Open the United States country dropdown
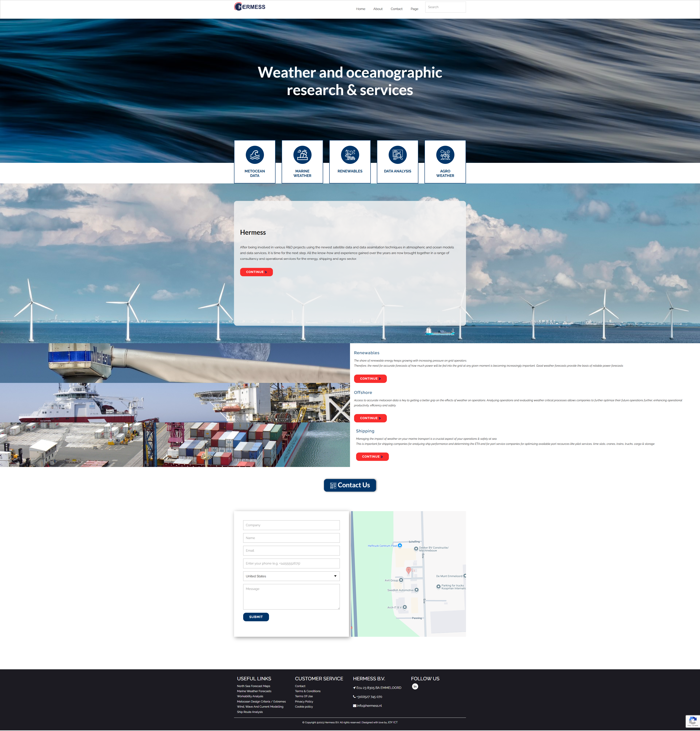The image size is (700, 731). pyautogui.click(x=291, y=576)
